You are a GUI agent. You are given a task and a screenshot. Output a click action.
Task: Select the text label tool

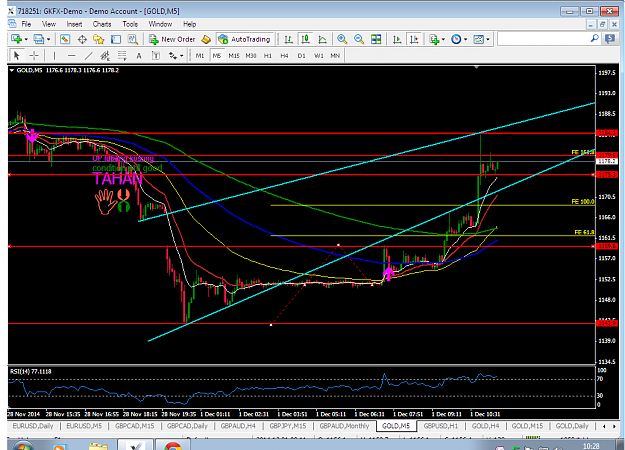(156, 56)
